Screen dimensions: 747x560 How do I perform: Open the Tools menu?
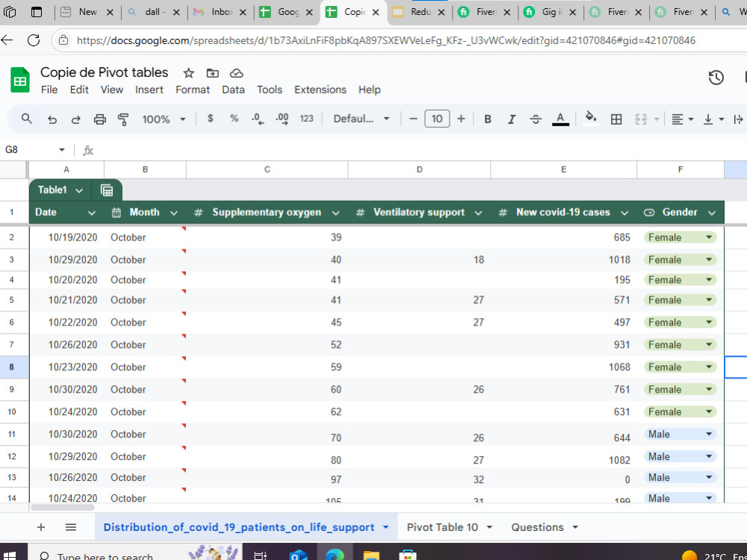coord(269,90)
